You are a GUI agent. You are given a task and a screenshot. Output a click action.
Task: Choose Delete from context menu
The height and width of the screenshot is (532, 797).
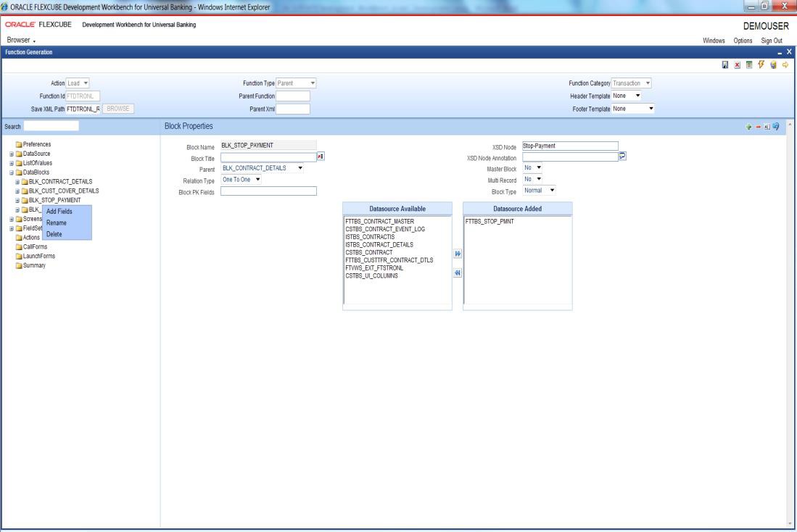click(67, 233)
